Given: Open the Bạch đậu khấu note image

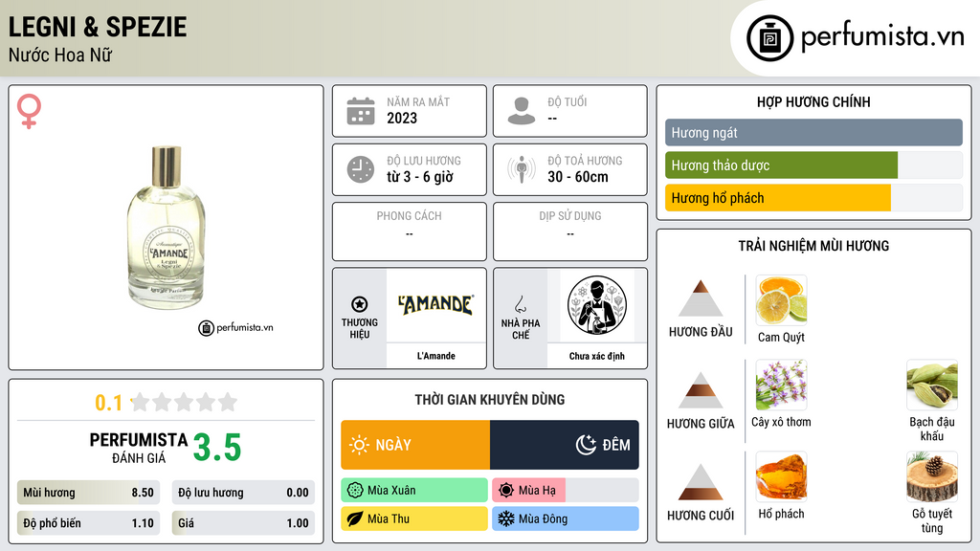Looking at the screenshot, I should click(x=932, y=385).
